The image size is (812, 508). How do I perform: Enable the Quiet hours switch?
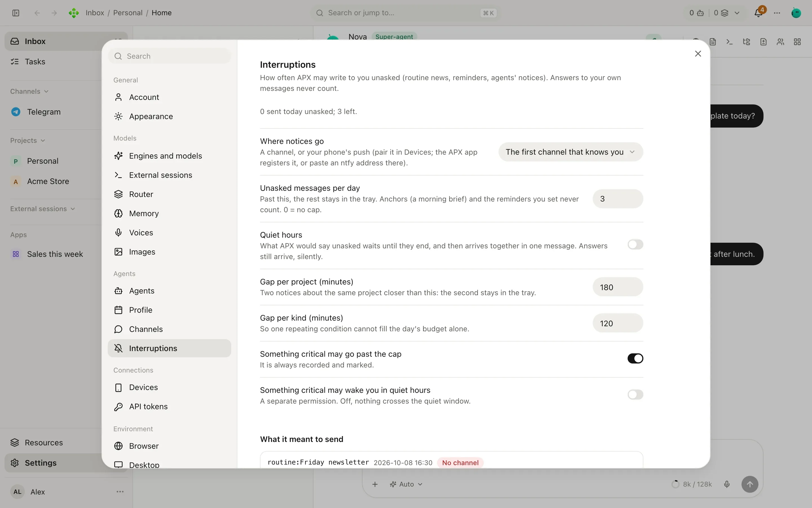tap(635, 245)
